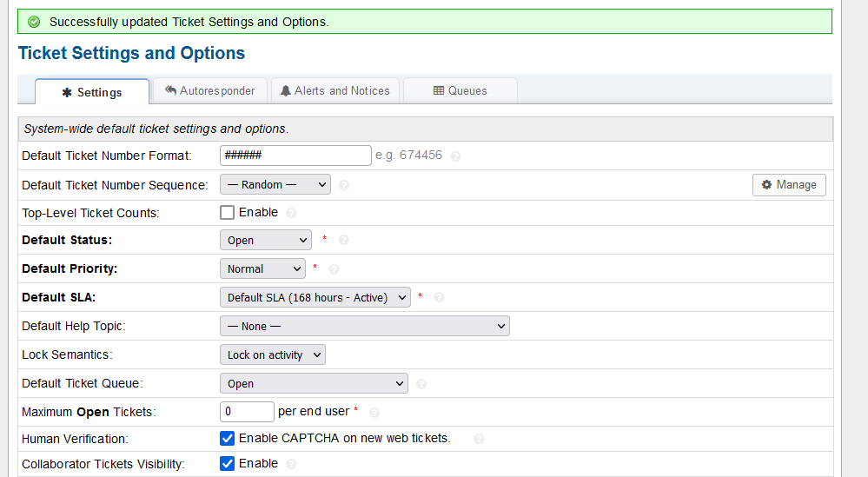Click help tip icon beside Default Ticket Number Format
The width and height of the screenshot is (868, 477).
tap(455, 156)
